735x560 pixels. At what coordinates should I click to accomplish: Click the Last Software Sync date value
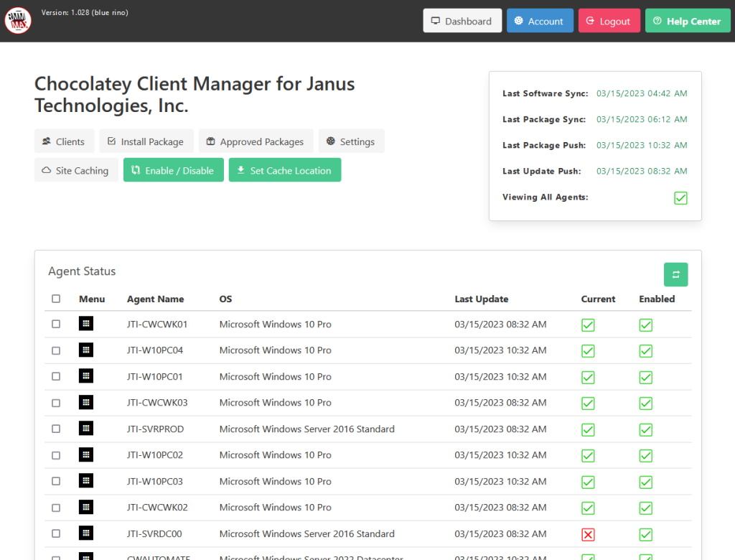[x=642, y=93]
